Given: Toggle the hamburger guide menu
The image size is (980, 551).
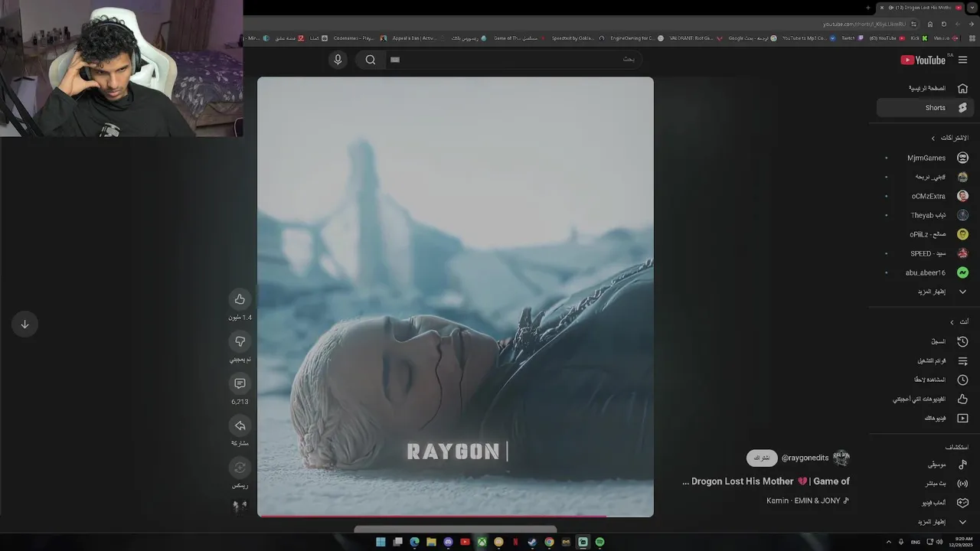Looking at the screenshot, I should [963, 60].
